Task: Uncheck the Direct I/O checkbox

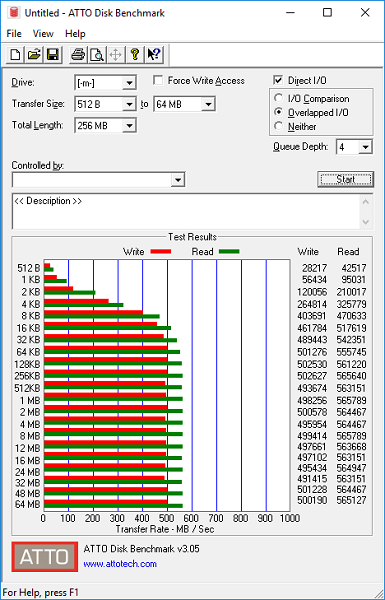Action: coord(278,80)
